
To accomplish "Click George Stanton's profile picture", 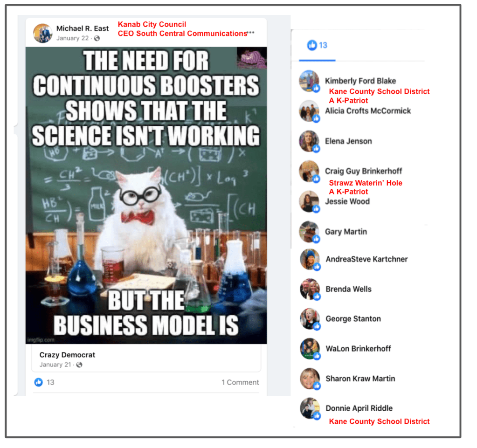I will 310,318.
